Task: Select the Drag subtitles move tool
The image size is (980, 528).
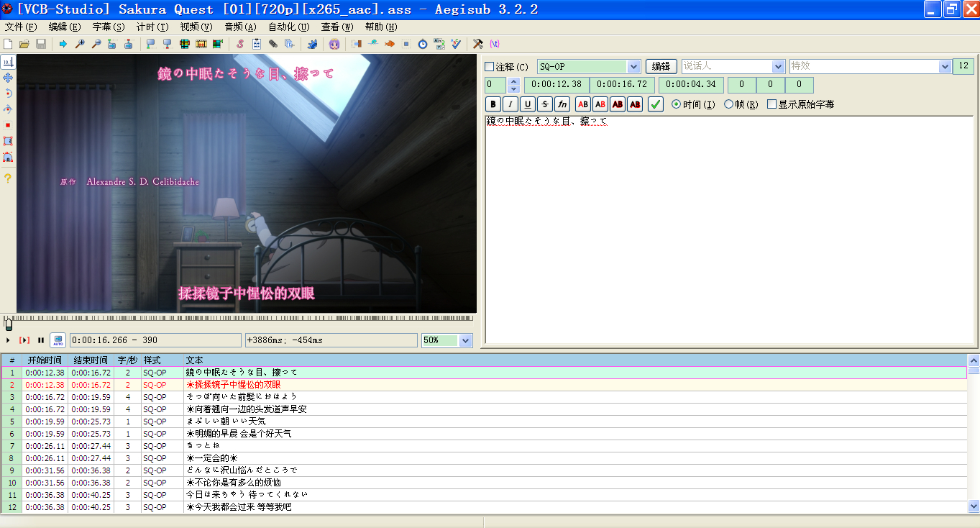Action: click(8, 78)
